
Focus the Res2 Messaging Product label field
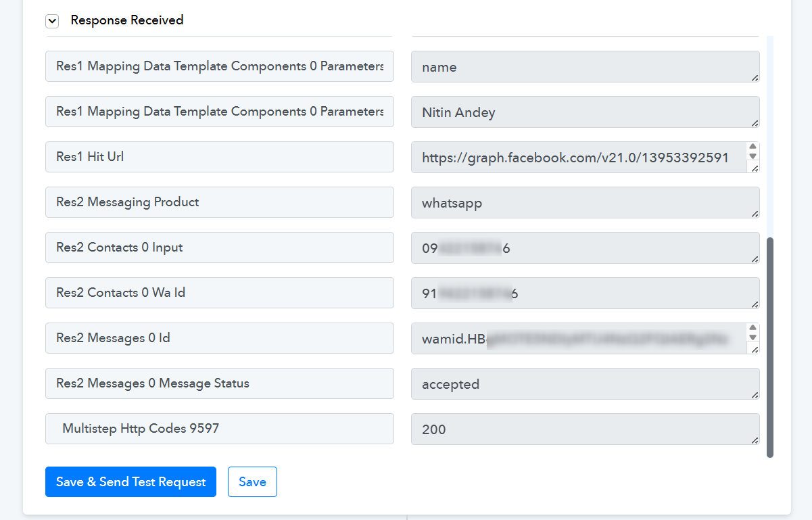[x=219, y=202]
